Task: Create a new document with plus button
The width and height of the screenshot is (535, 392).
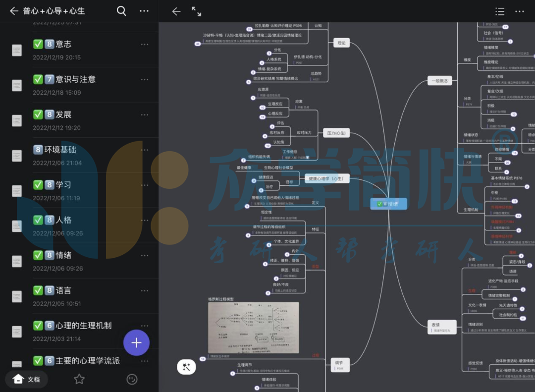Action: [137, 342]
